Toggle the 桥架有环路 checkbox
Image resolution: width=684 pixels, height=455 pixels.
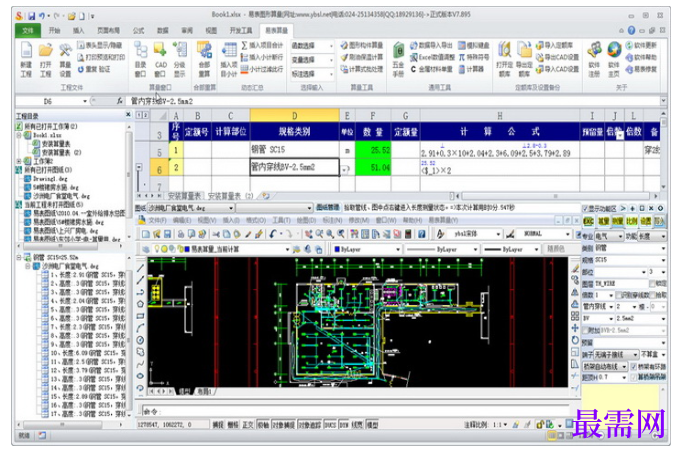(634, 366)
